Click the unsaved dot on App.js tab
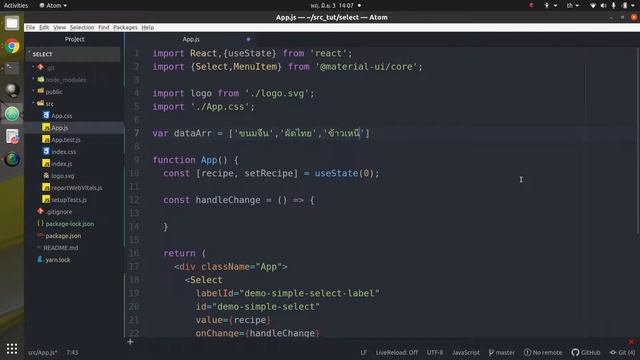The image size is (640, 360). pos(248,40)
